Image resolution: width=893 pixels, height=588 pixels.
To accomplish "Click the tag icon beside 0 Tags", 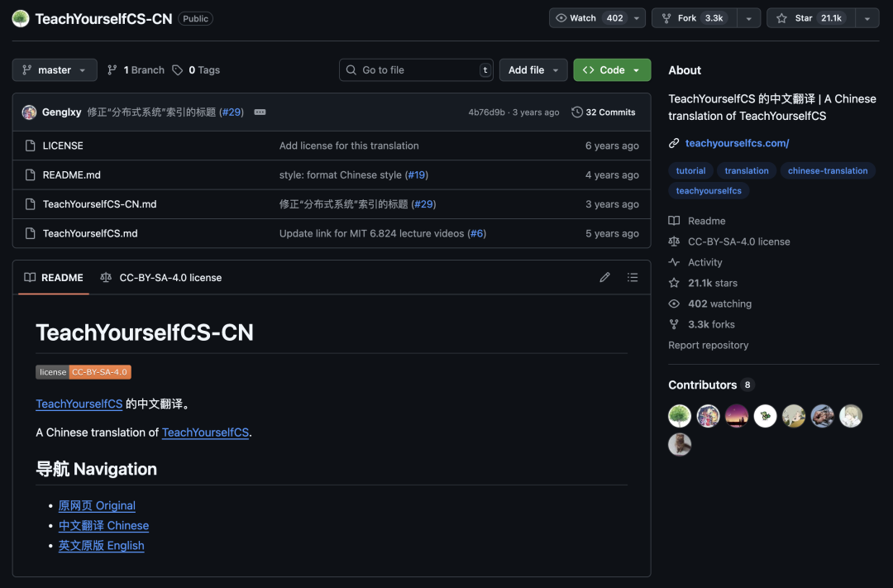I will 178,70.
